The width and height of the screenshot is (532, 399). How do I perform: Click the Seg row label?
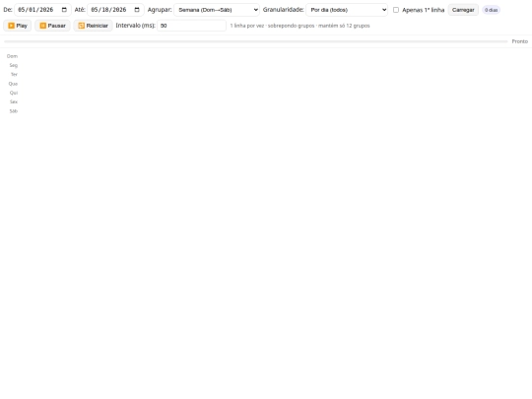pyautogui.click(x=14, y=65)
